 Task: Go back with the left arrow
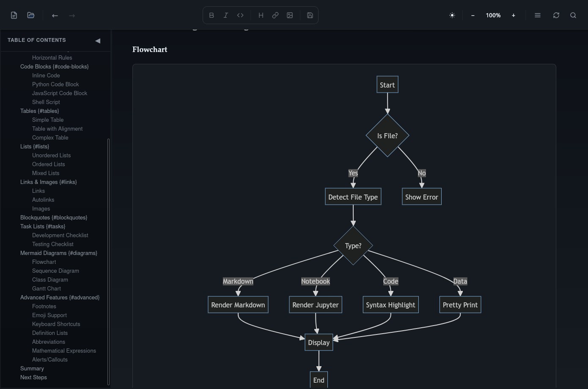(x=55, y=15)
